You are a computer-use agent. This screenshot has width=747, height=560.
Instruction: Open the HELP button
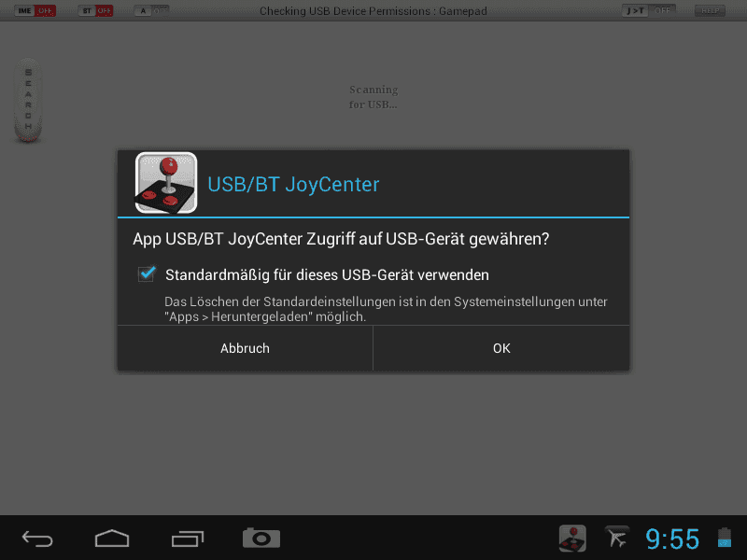coord(710,10)
